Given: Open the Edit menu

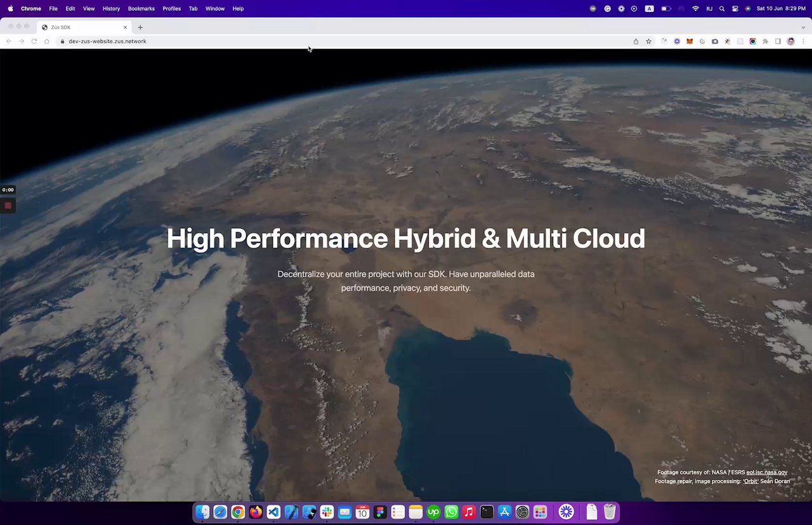Looking at the screenshot, I should [70, 9].
